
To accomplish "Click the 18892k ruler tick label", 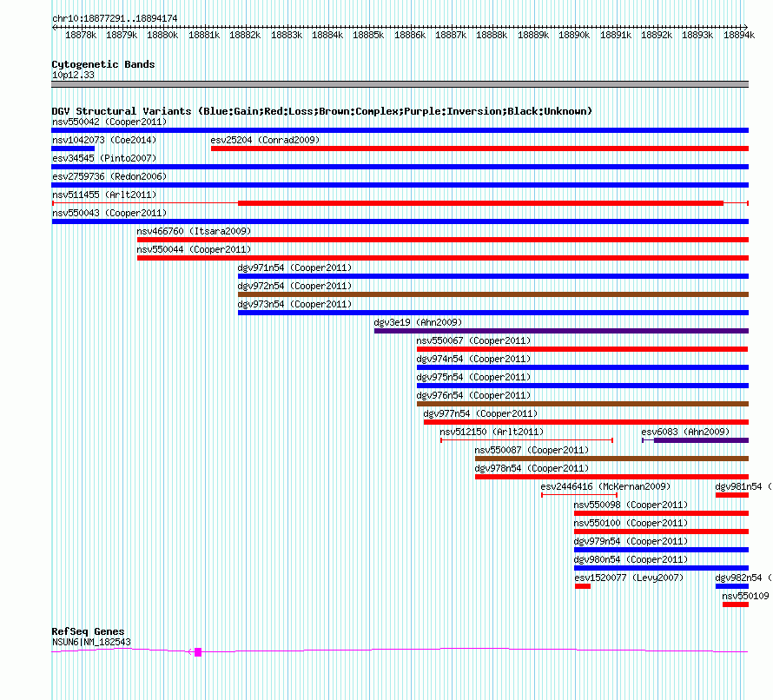I will pos(656,35).
